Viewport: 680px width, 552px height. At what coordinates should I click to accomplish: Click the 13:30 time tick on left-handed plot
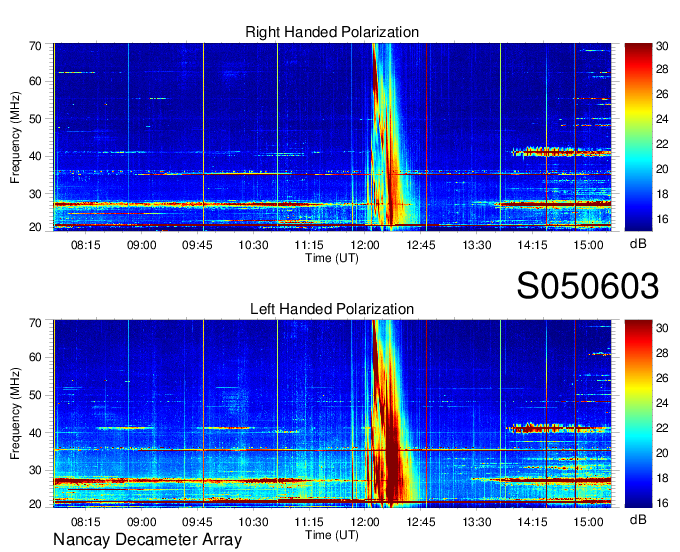[x=477, y=522]
